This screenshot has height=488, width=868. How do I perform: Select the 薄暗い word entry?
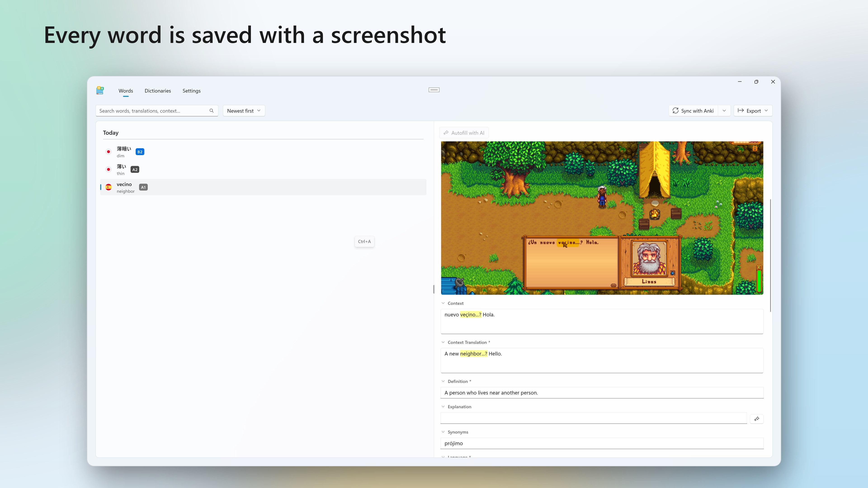tap(263, 152)
